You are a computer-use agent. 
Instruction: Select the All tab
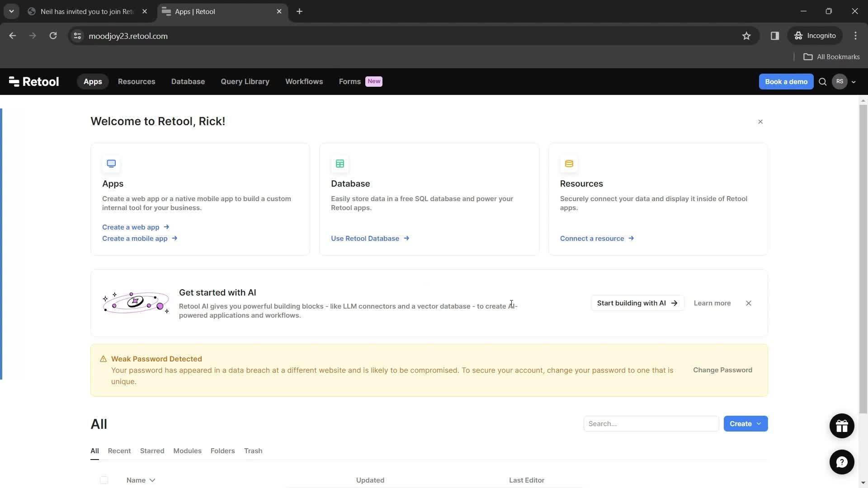[94, 451]
